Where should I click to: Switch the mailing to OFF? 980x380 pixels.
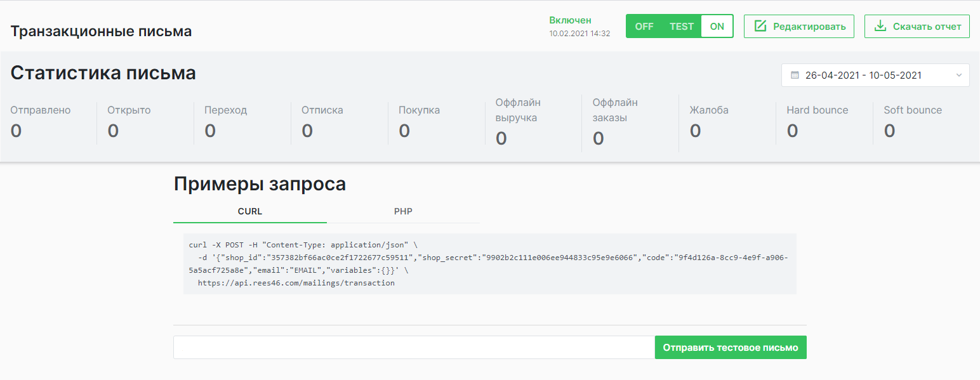coord(644,26)
